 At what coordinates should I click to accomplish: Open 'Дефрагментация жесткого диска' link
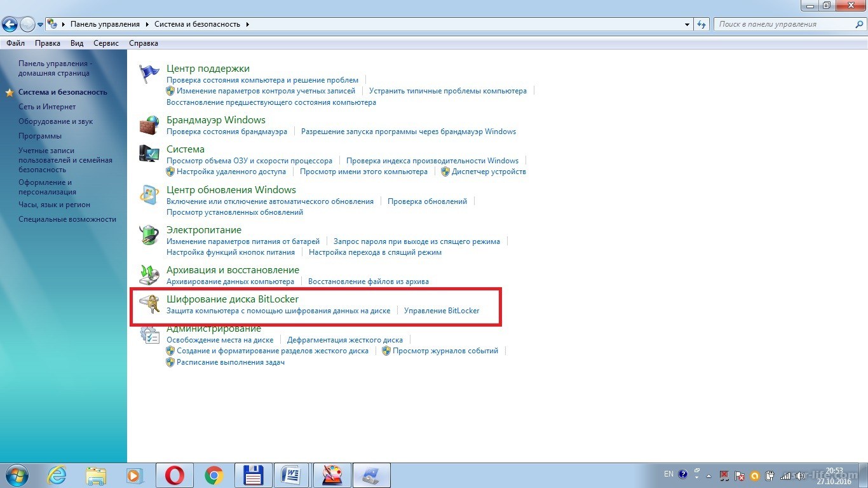click(x=345, y=340)
